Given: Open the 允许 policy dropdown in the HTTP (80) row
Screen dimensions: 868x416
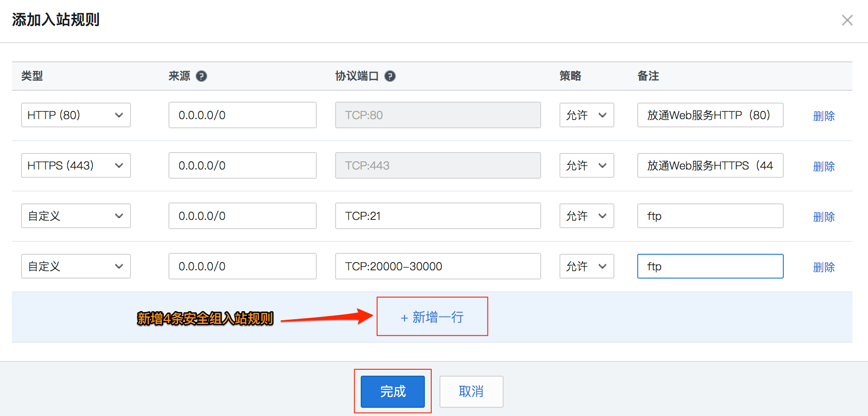Looking at the screenshot, I should click(586, 115).
